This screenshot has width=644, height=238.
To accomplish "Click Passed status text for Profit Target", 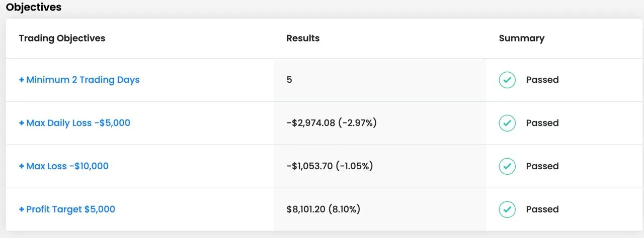I will point(542,209).
